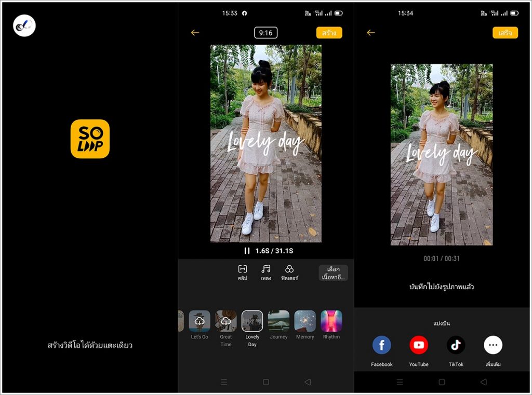Image resolution: width=532 pixels, height=395 pixels.
Task: Choose the Great Time template
Action: [226, 321]
